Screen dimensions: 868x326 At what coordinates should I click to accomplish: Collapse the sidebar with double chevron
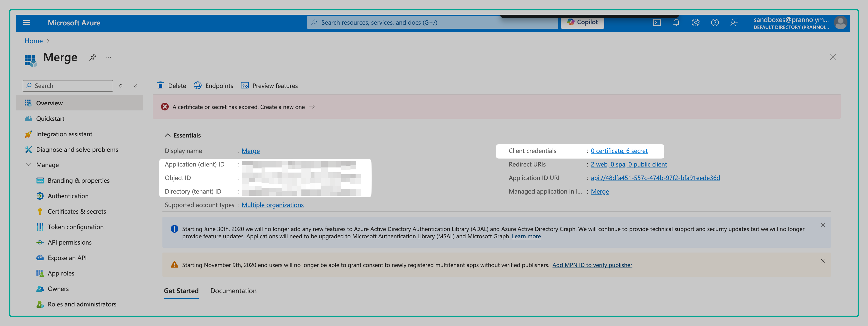pos(135,86)
